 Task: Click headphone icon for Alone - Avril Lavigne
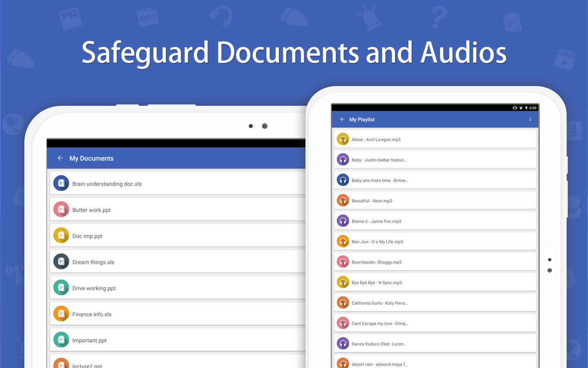(343, 139)
